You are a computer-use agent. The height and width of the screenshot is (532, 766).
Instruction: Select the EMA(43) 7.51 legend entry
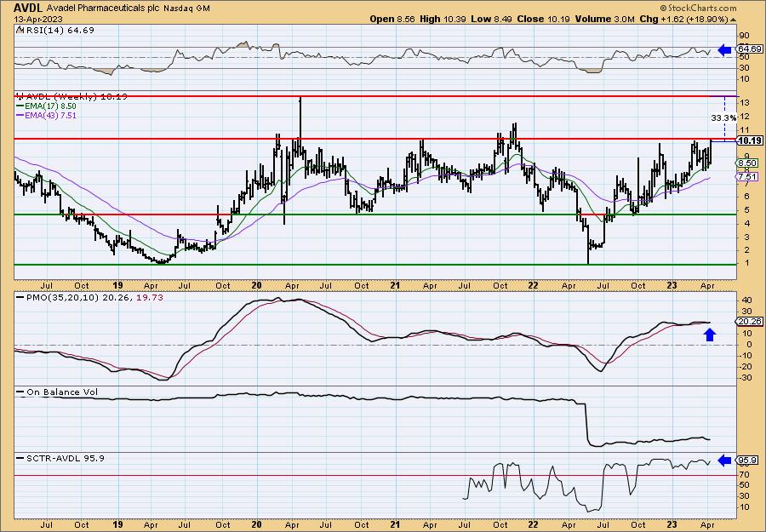(x=53, y=115)
